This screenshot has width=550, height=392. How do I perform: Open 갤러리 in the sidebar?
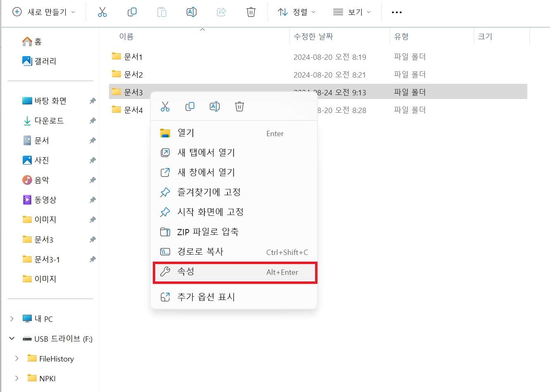point(39,61)
